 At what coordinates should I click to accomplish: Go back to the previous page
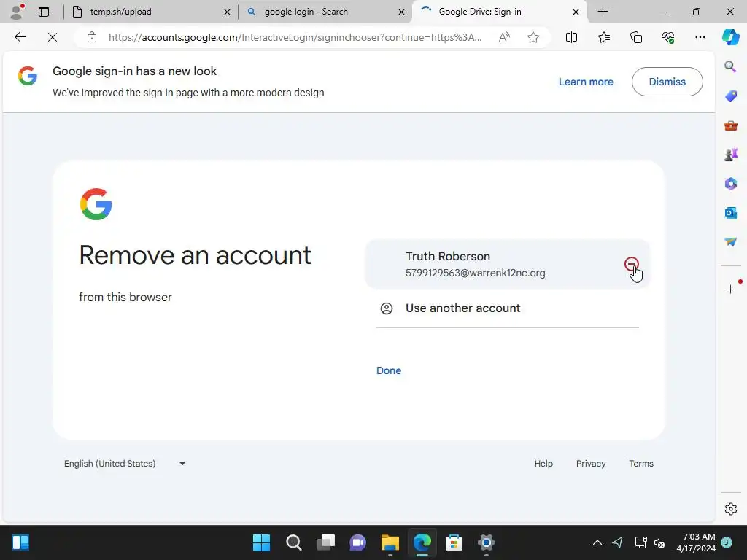(20, 37)
